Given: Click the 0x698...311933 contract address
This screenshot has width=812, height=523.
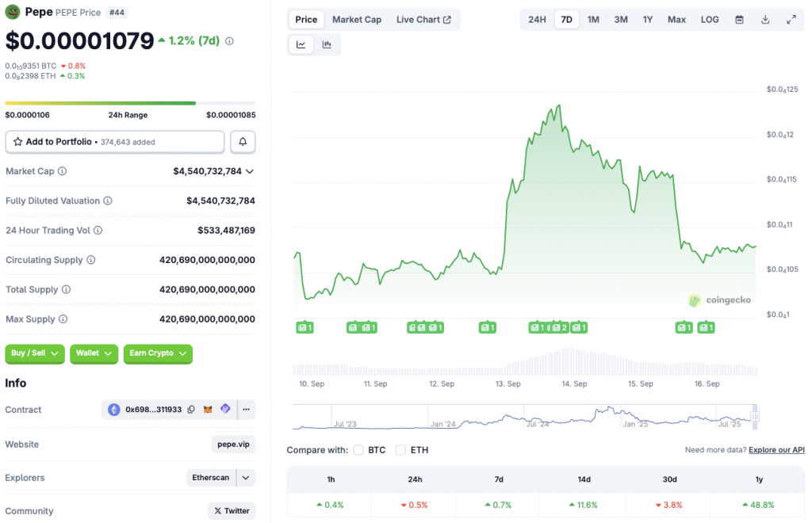Looking at the screenshot, I should click(153, 410).
